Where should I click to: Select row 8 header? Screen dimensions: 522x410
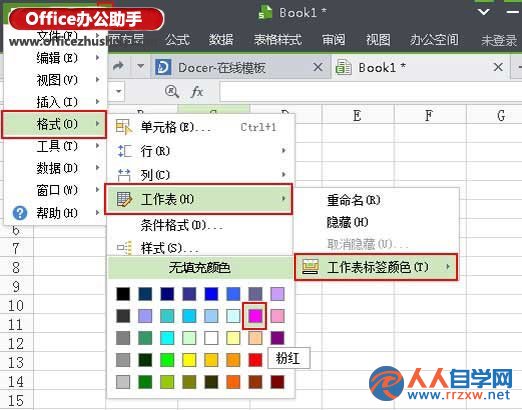(16, 267)
